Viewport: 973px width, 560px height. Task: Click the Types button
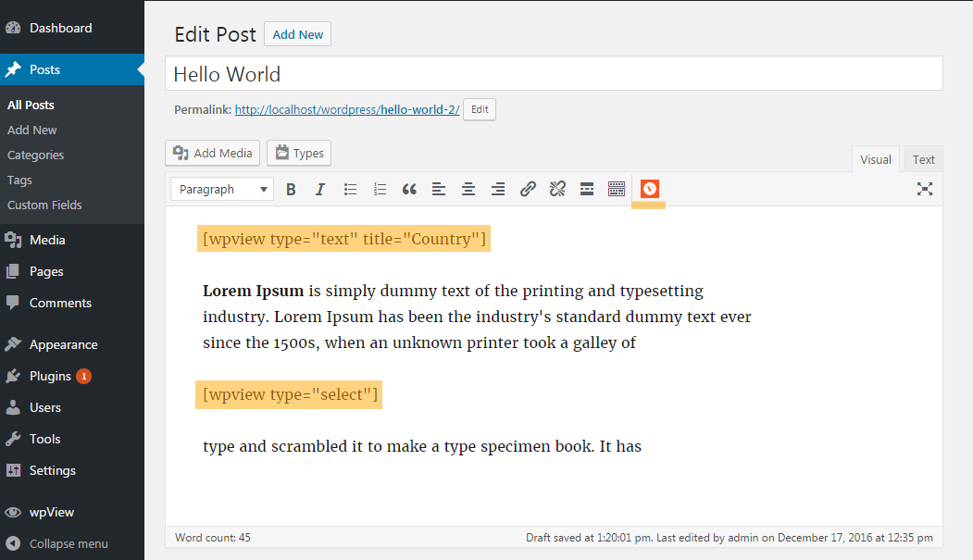pos(299,153)
